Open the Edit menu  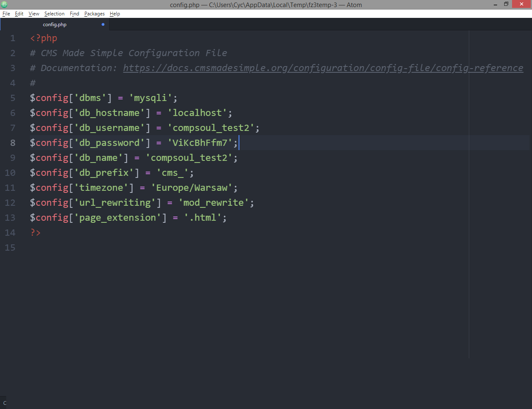click(x=19, y=14)
